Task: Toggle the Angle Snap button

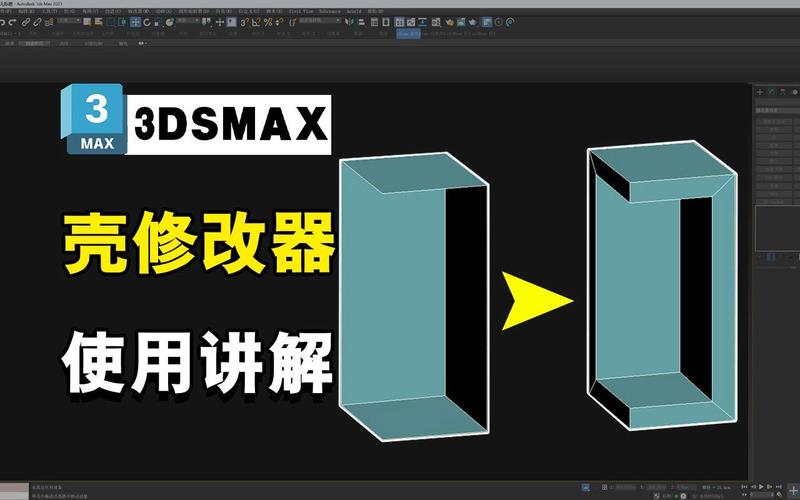Action: [256, 22]
